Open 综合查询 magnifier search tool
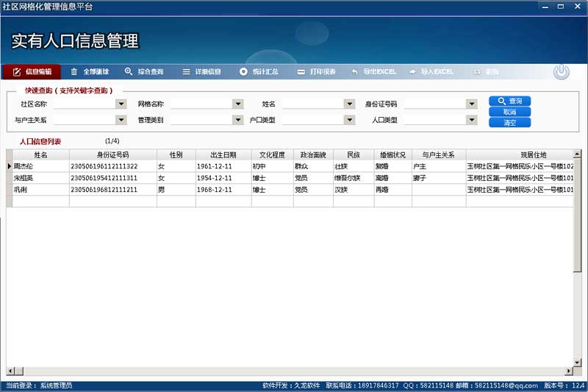 [144, 71]
